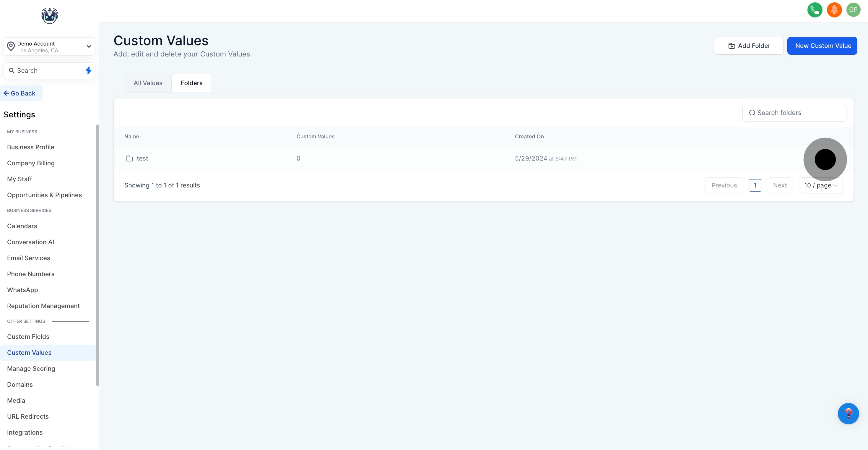This screenshot has width=868, height=450.
Task: Go to Business Profile settings
Action: point(30,147)
